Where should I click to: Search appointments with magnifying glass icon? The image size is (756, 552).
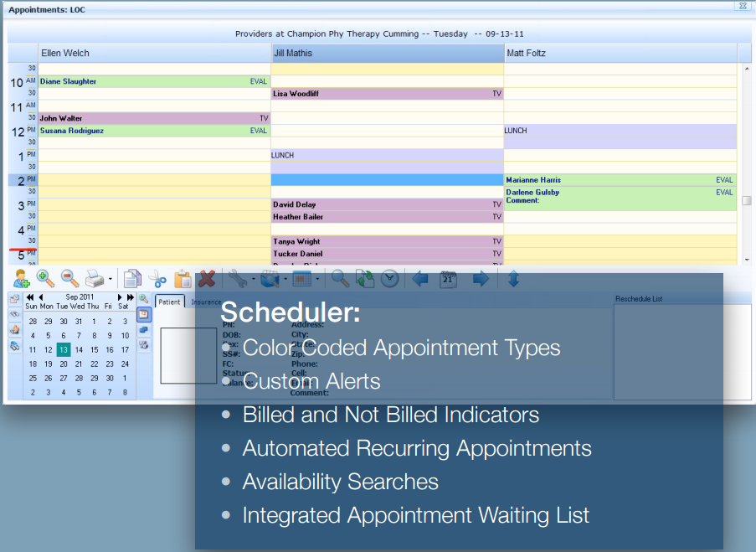click(x=340, y=279)
